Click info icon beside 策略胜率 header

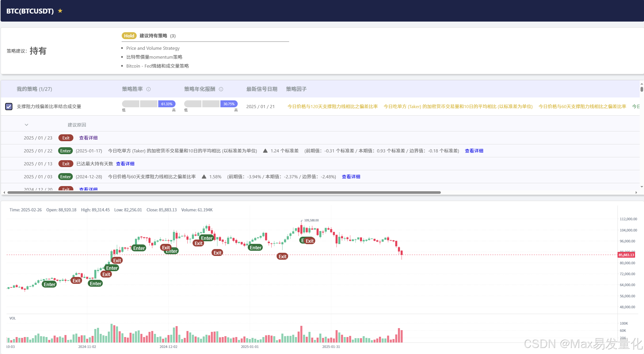(148, 89)
